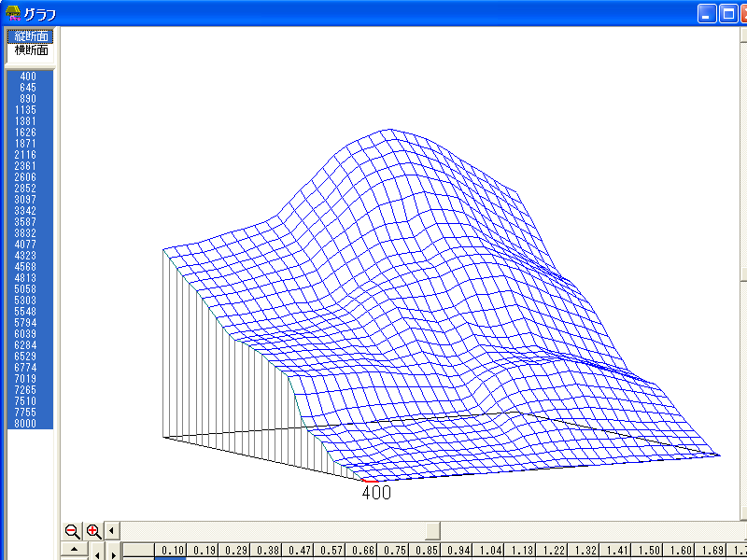Click the 0.85 column header

pyautogui.click(x=425, y=551)
